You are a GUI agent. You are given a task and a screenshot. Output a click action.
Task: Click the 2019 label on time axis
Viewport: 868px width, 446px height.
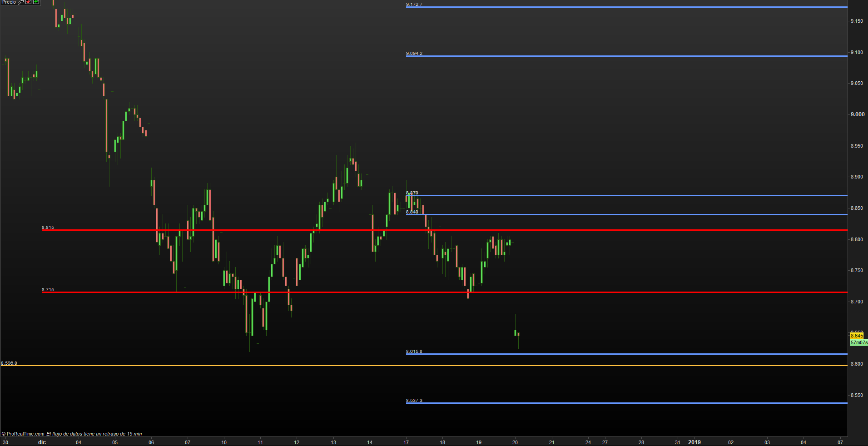coord(694,442)
